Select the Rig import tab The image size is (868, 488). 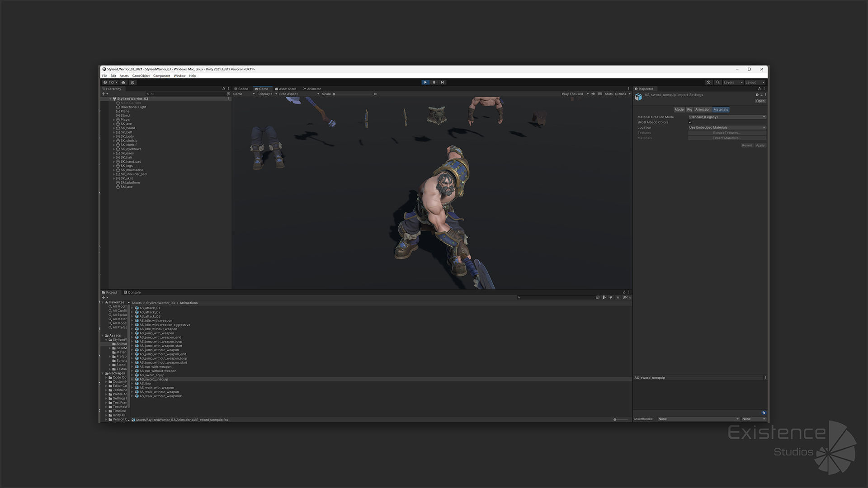coord(689,109)
